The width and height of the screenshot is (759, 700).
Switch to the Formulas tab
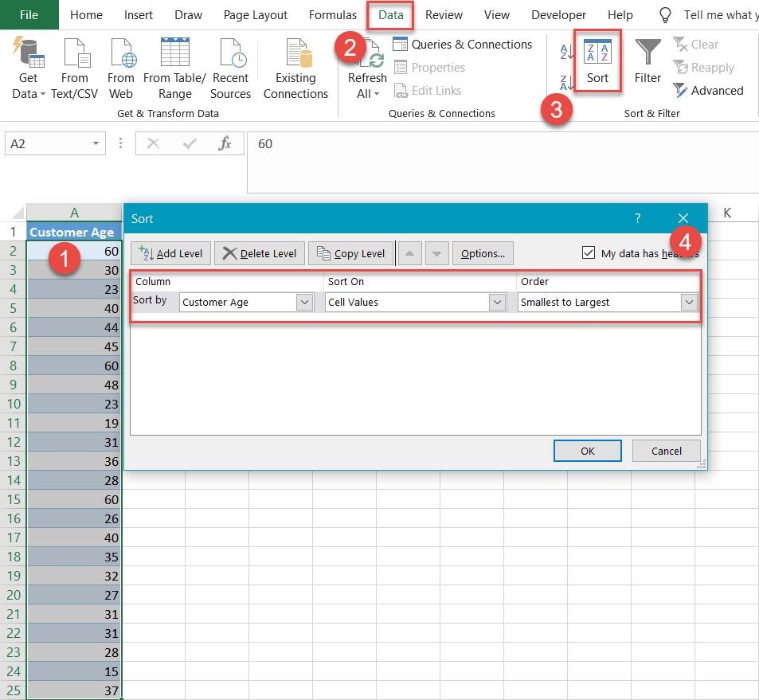point(332,14)
